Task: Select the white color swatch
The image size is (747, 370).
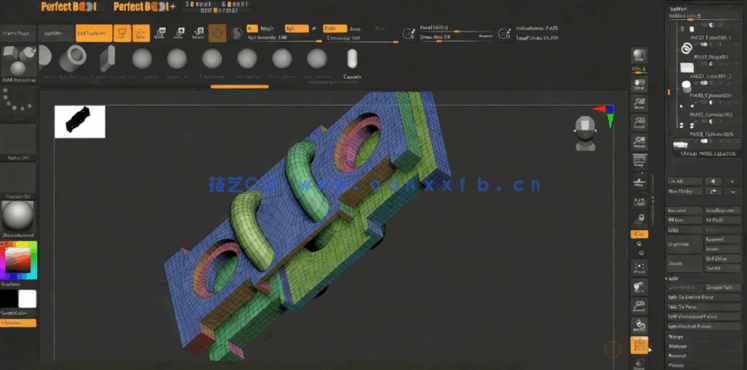Action: coord(27,299)
